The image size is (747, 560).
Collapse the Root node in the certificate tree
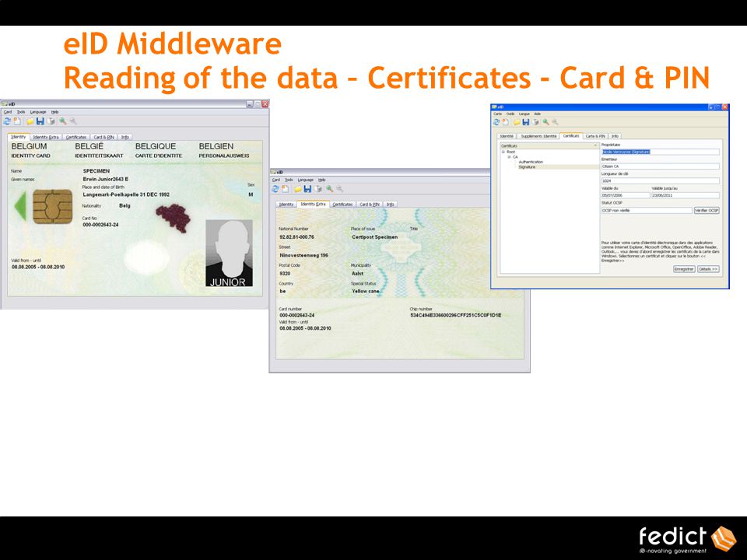click(x=503, y=152)
